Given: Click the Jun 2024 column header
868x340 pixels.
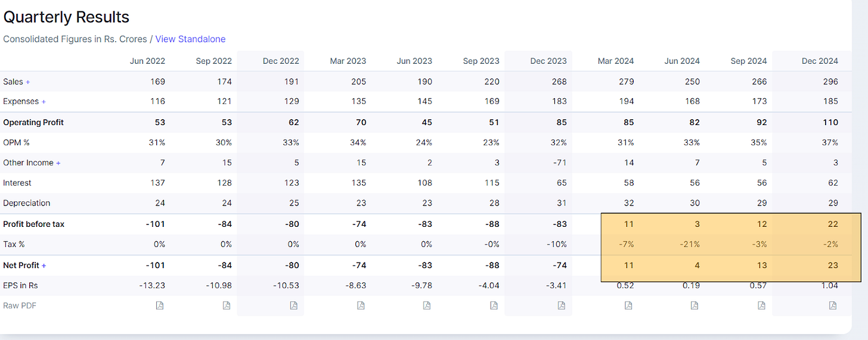Looking at the screenshot, I should 682,61.
